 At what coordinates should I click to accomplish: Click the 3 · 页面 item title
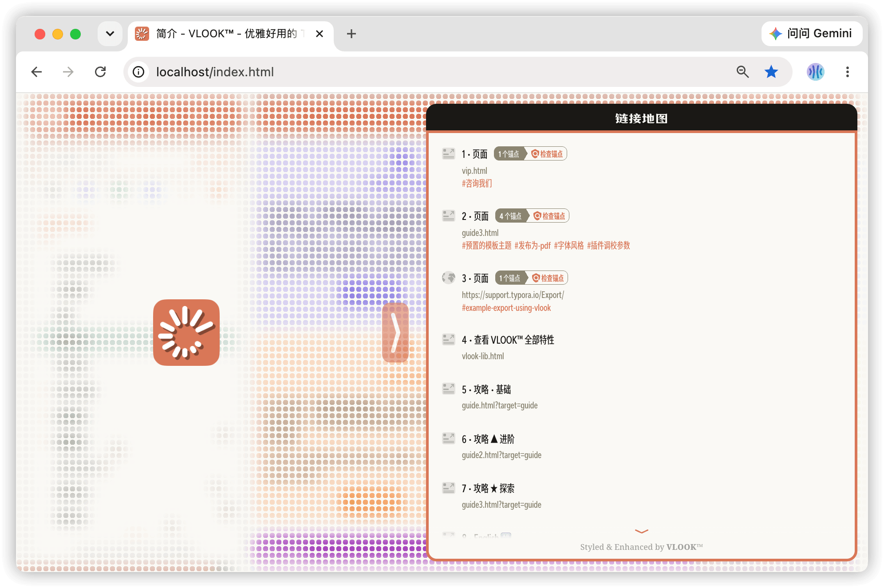[x=475, y=278]
